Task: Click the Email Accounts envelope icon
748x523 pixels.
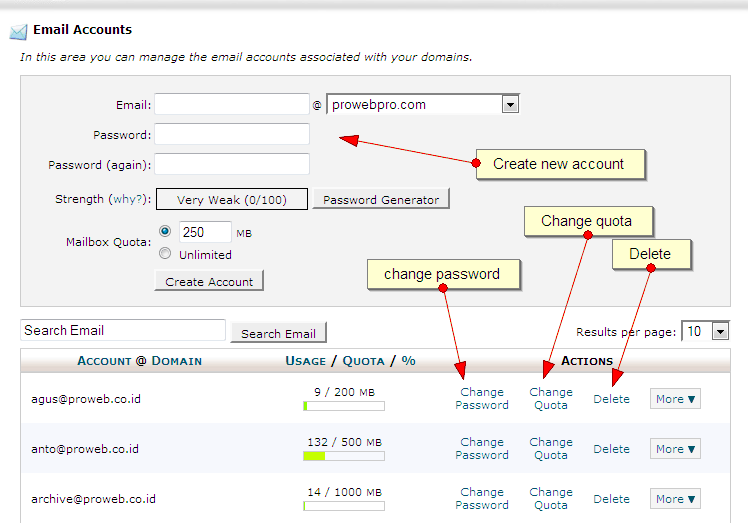Action: [x=19, y=32]
